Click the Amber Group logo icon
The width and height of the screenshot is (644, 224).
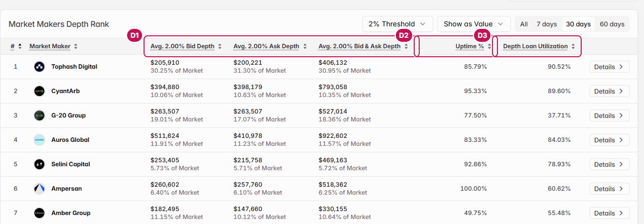click(39, 213)
